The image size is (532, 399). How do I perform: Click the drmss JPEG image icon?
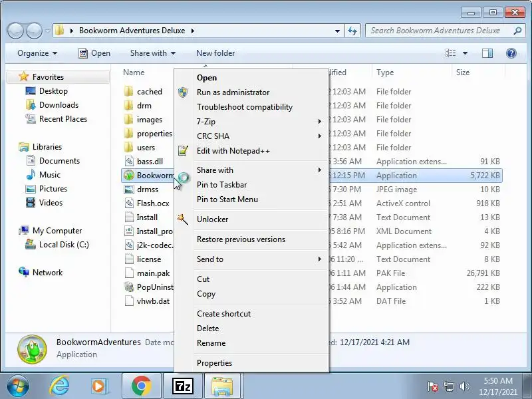pos(129,190)
